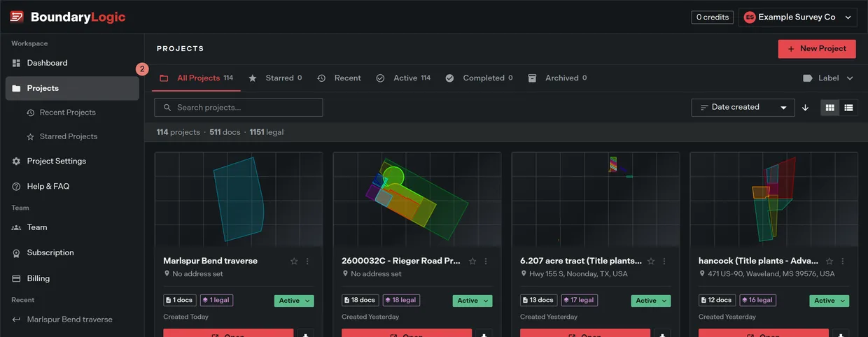Click the 13 docs badge
868x337 pixels.
point(539,301)
